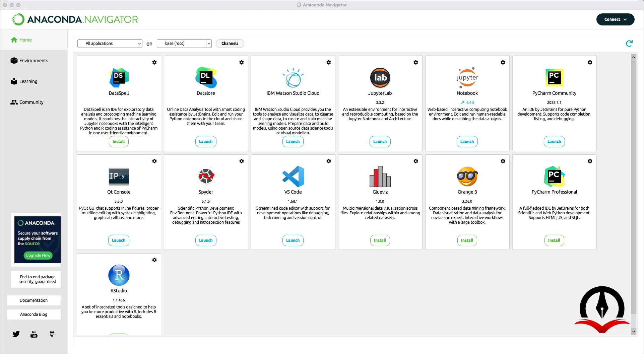Open gear options on Orange 3 card
The image size is (644, 354).
click(503, 161)
